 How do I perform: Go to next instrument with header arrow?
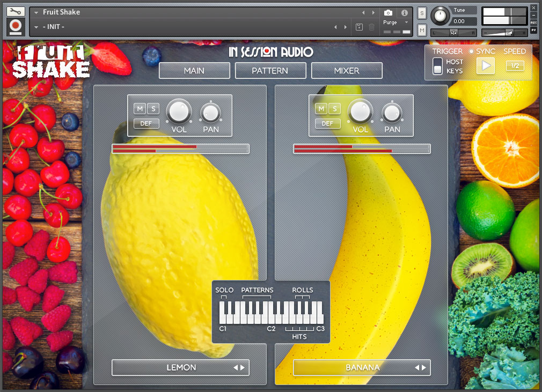click(x=373, y=12)
